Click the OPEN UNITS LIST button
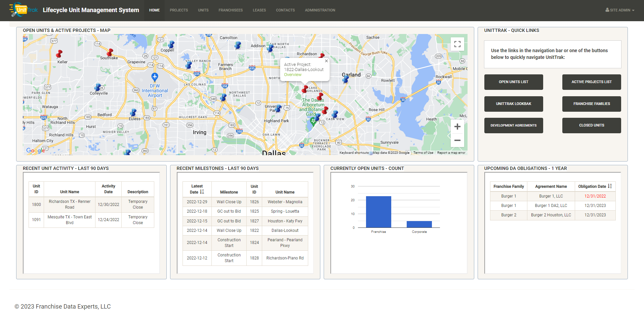This screenshot has height=318, width=644. pyautogui.click(x=514, y=82)
